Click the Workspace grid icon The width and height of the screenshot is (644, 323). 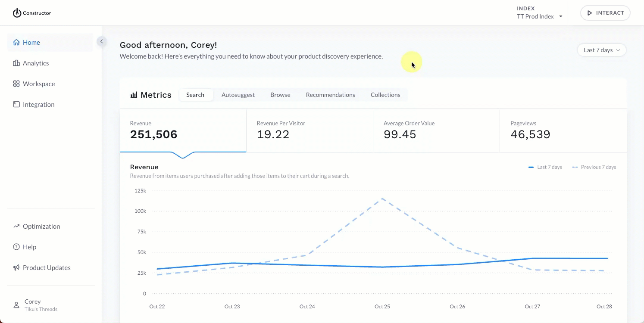tap(16, 84)
